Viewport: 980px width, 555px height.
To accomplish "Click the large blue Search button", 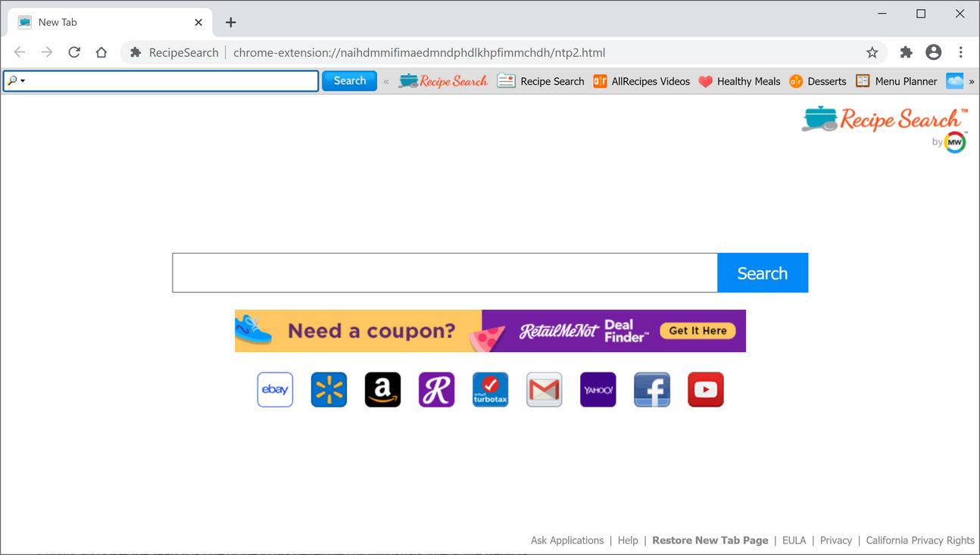I will [763, 273].
